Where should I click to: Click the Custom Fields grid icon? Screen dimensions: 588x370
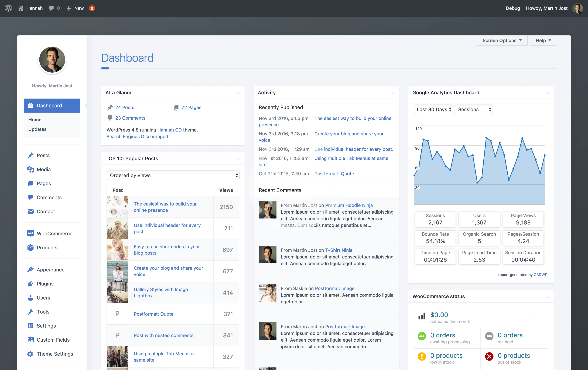(x=30, y=340)
